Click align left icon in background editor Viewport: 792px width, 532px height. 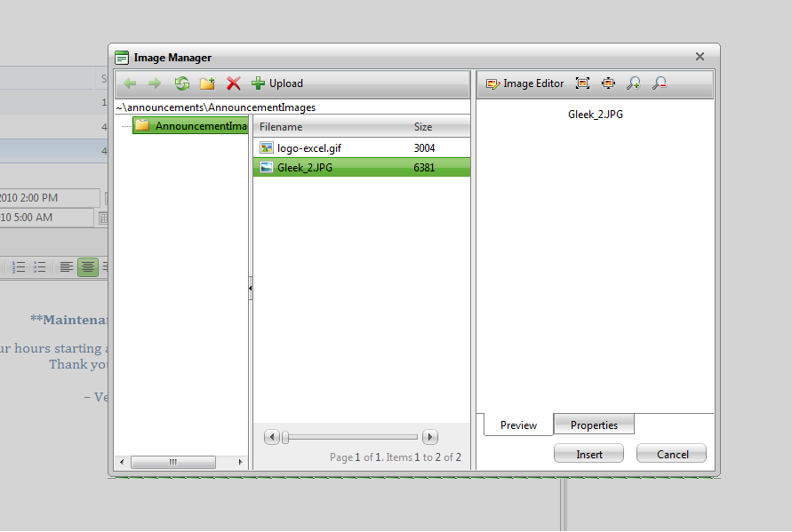pyautogui.click(x=66, y=267)
